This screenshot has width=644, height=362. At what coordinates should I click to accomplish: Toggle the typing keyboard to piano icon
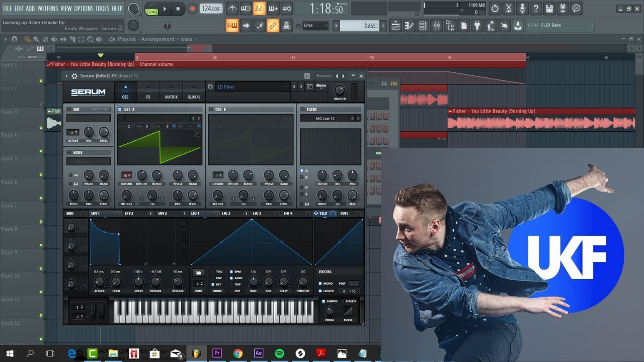(x=232, y=25)
